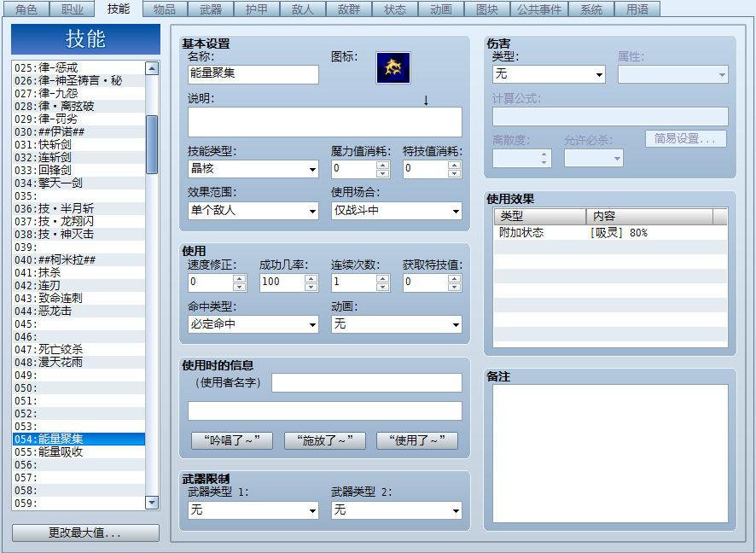Select skill 031:快斩剑

point(79,144)
